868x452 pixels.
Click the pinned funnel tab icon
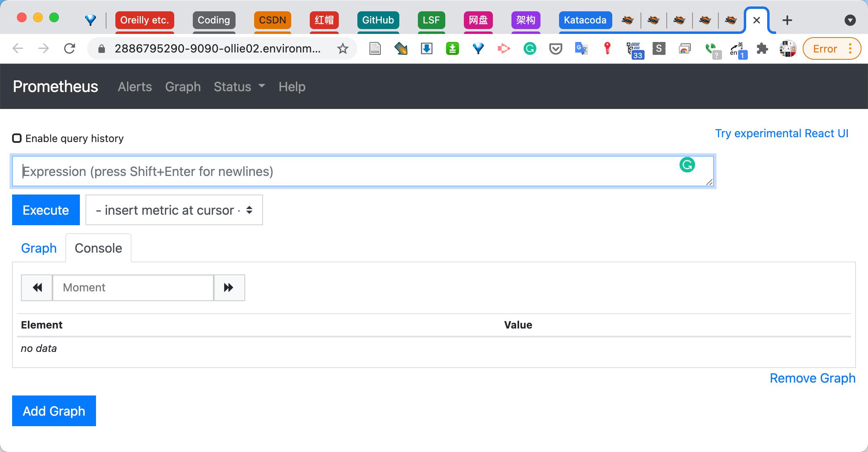point(91,20)
